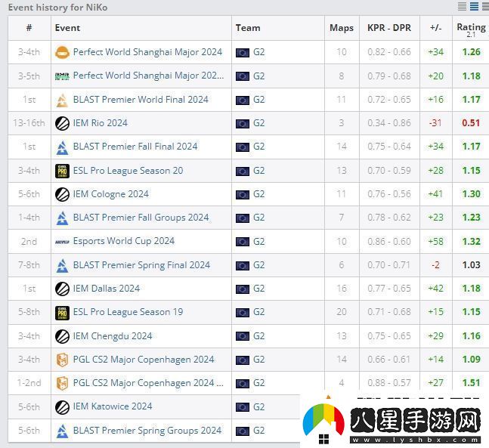This screenshot has height=448, width=489.
Task: Click the IEM Katowice 2024 event icon
Action: click(x=62, y=407)
